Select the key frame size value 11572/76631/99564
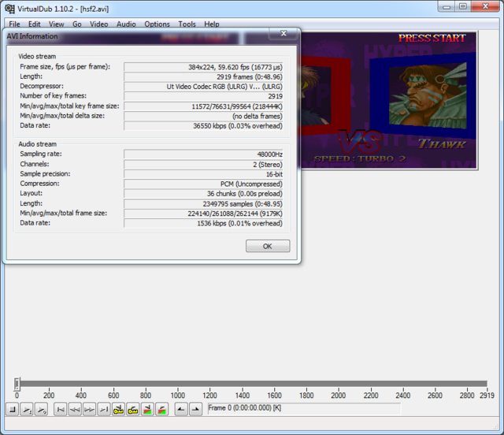Viewport: 504px width, 435px height. click(203, 106)
